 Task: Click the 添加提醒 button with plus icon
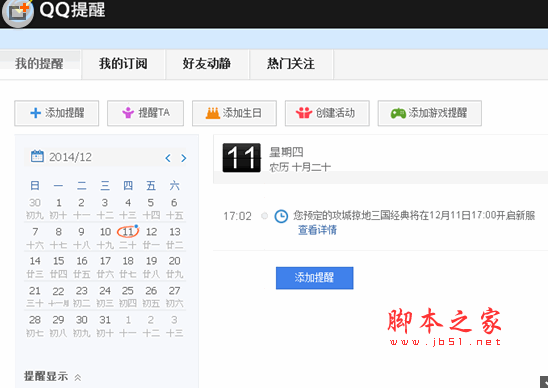(x=57, y=113)
